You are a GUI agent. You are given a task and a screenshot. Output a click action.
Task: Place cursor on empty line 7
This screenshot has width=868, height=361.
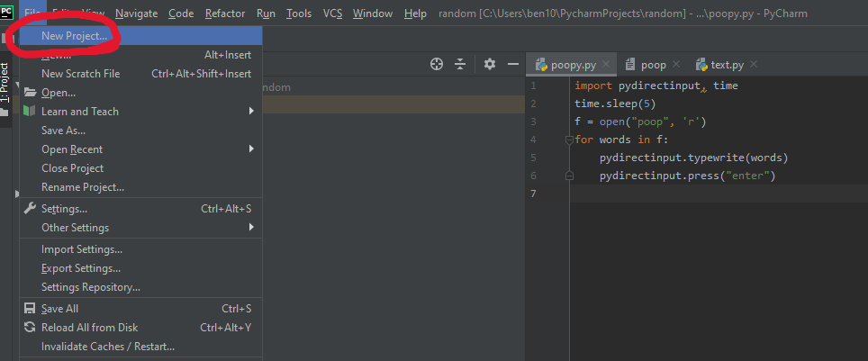click(719, 194)
